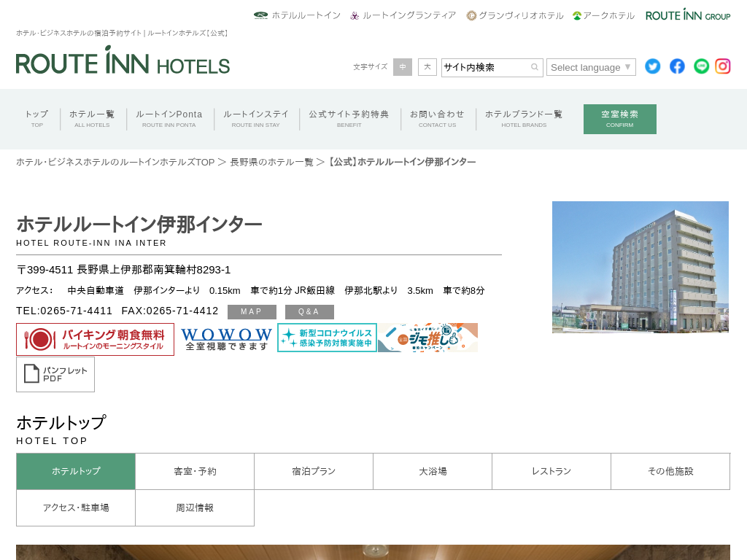Click the hotel building photo
Screen dimensions: 747x560
pos(640,267)
